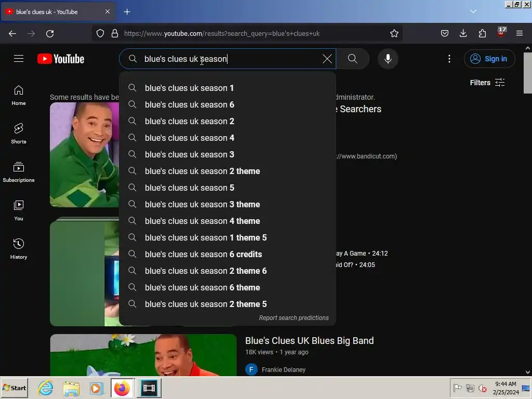This screenshot has height=399, width=532.
Task: Bookmark this page with the star
Action: click(x=394, y=34)
